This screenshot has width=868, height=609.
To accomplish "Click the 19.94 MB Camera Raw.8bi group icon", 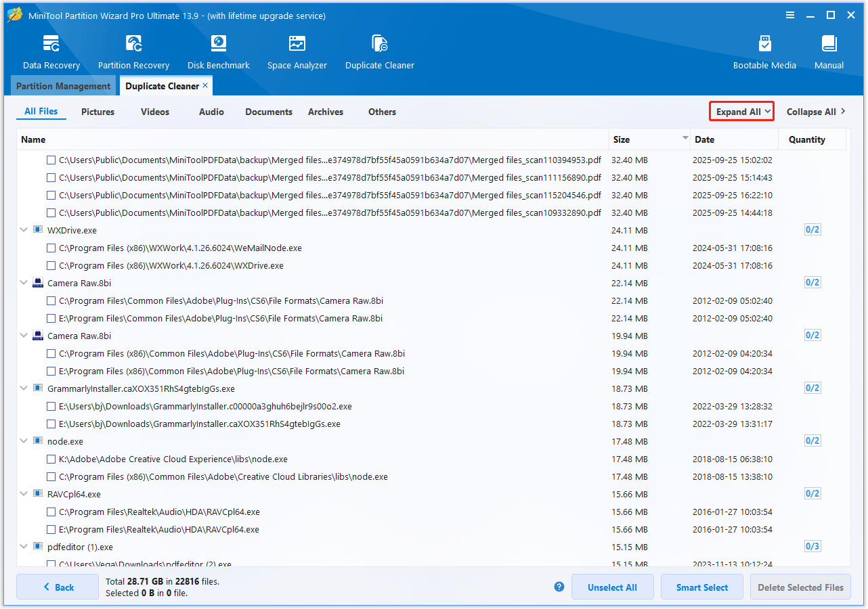I will click(x=38, y=336).
